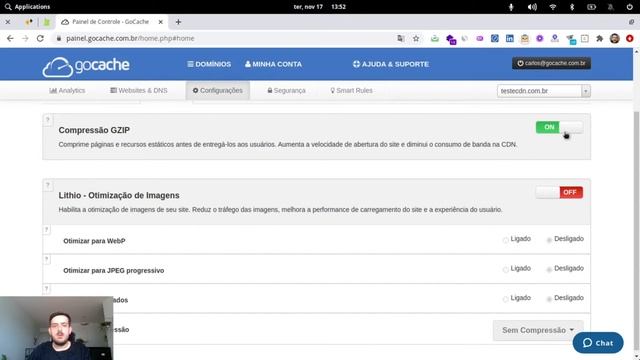Toggle Compressão GZIP ON switch
The height and width of the screenshot is (360, 640).
559,127
